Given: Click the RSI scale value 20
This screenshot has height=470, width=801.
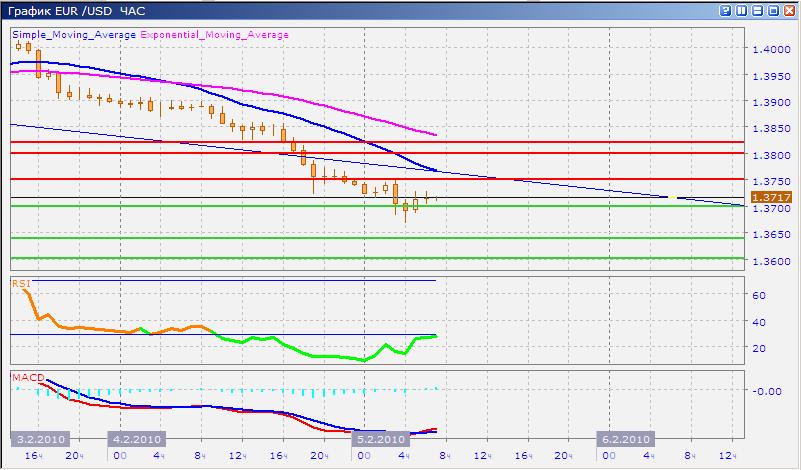Looking at the screenshot, I should (x=759, y=348).
